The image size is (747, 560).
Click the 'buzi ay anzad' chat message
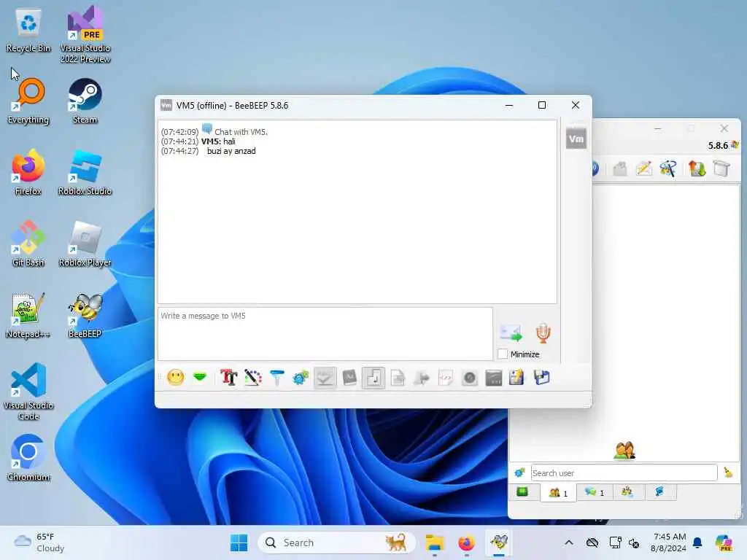point(231,151)
